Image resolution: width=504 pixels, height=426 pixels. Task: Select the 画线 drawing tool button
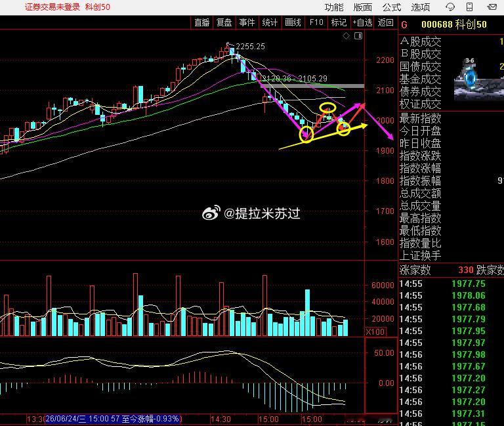click(293, 22)
